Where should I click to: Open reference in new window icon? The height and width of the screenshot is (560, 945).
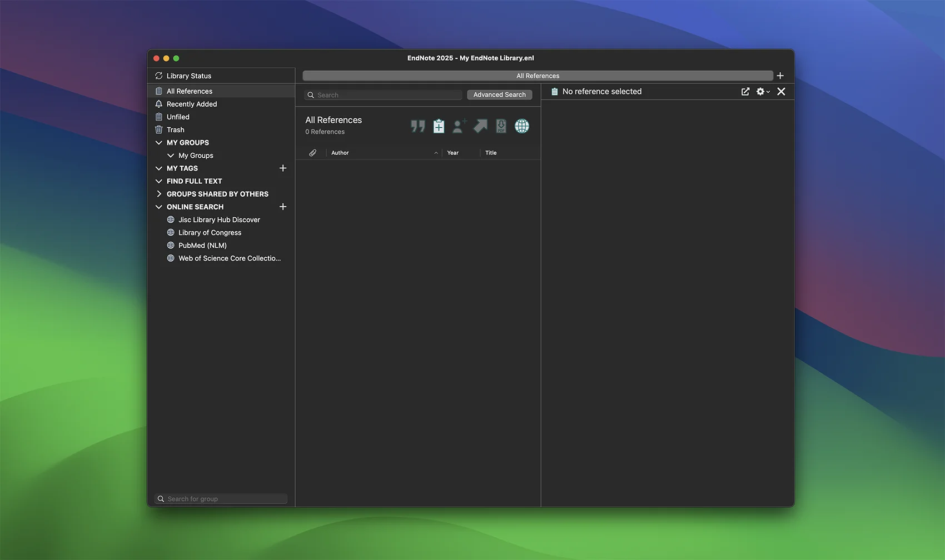pyautogui.click(x=745, y=92)
